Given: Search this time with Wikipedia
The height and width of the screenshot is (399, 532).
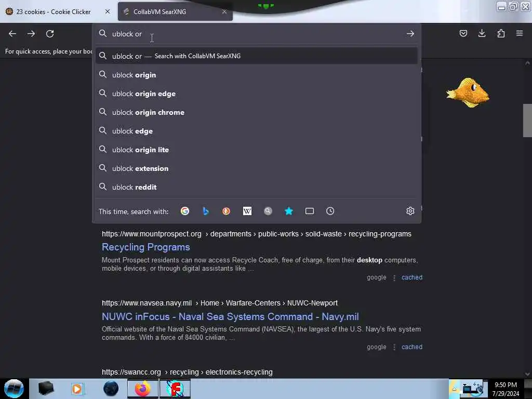Looking at the screenshot, I should click(x=247, y=211).
